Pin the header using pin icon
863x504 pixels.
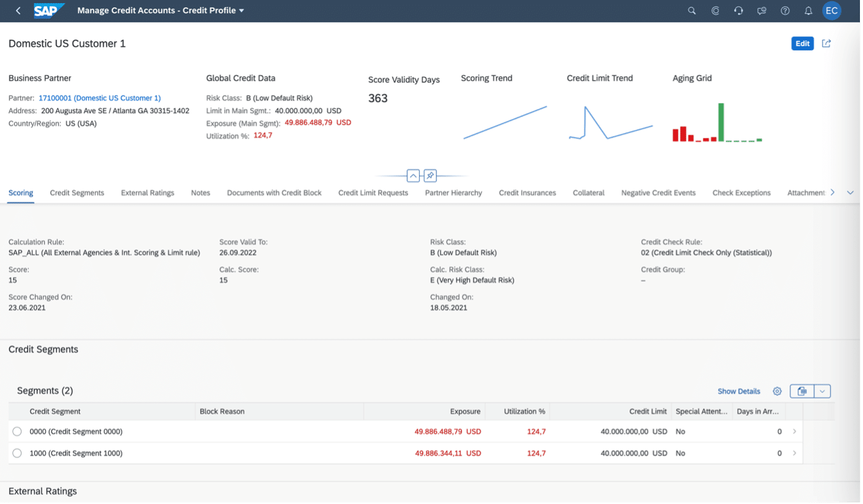click(x=430, y=176)
